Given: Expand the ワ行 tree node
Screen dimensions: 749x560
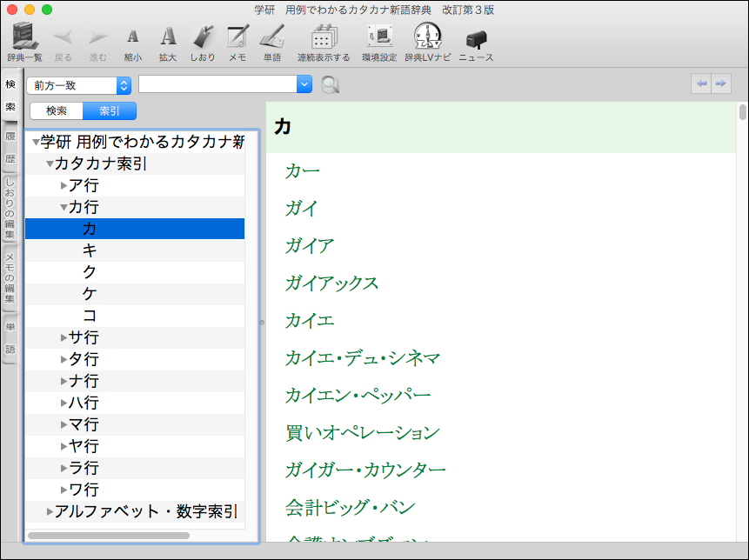Looking at the screenshot, I should [64, 490].
